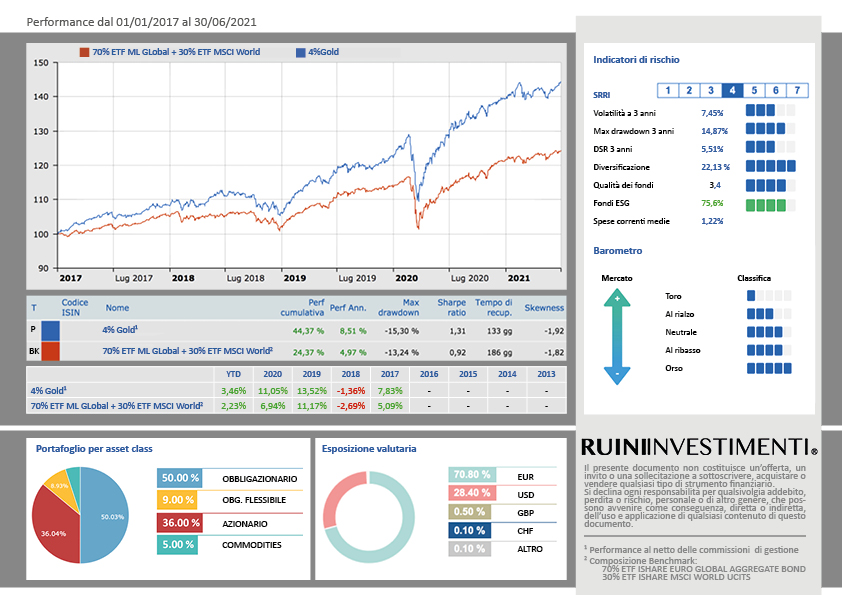Click the Orso classifica bar
Screen dimensions: 842x595
(769, 368)
